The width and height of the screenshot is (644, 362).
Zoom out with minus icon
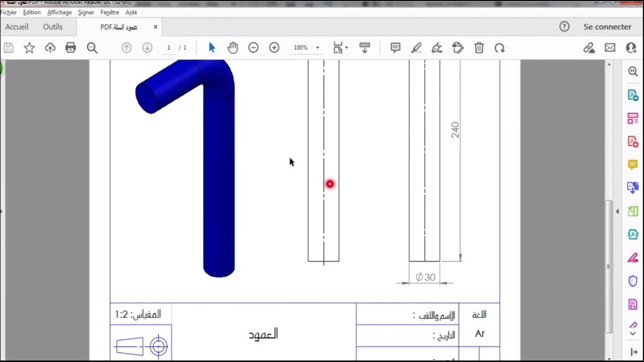coord(253,48)
